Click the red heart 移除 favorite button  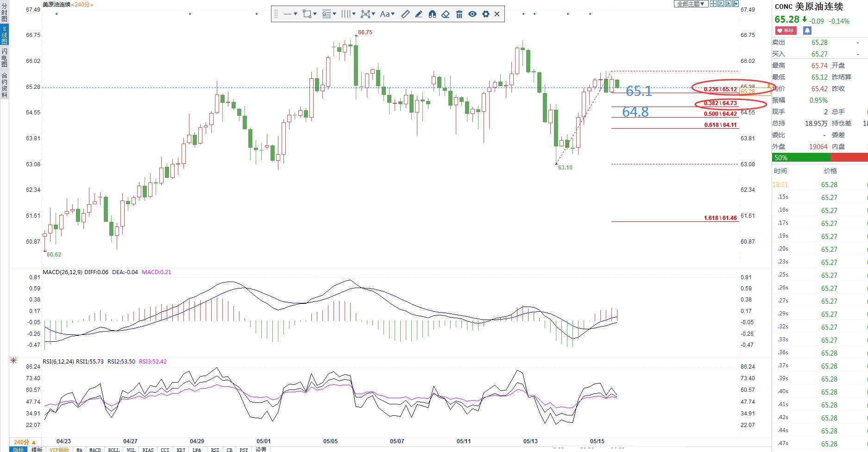point(786,31)
